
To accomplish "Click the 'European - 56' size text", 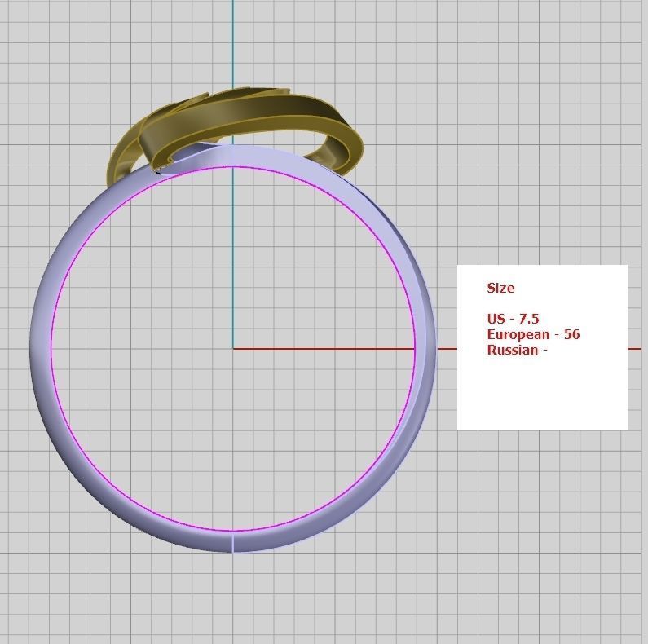I will [x=533, y=334].
